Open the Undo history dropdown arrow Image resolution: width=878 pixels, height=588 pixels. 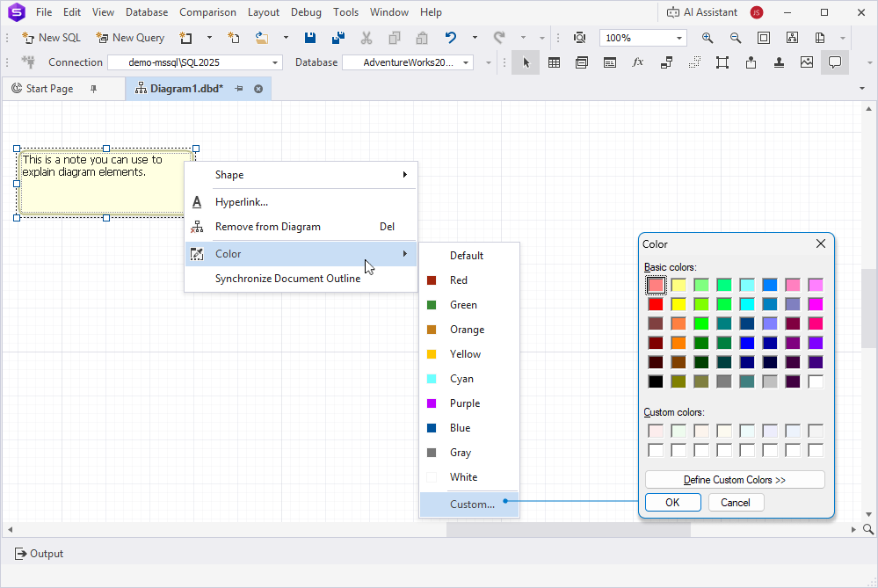(x=475, y=38)
